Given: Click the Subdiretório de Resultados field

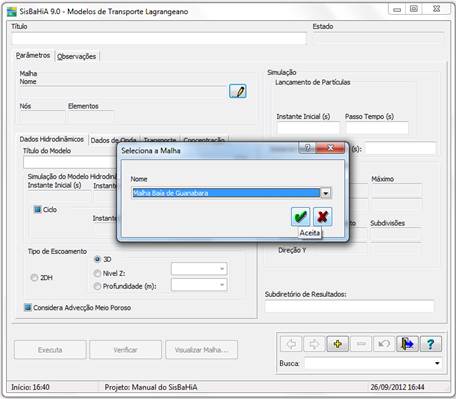Looking at the screenshot, I should coord(349,306).
